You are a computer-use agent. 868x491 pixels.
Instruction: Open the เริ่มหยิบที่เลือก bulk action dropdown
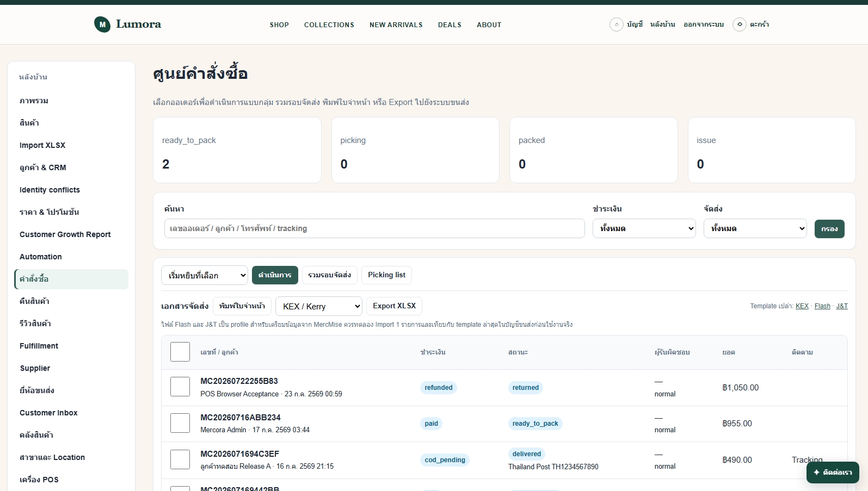click(205, 275)
